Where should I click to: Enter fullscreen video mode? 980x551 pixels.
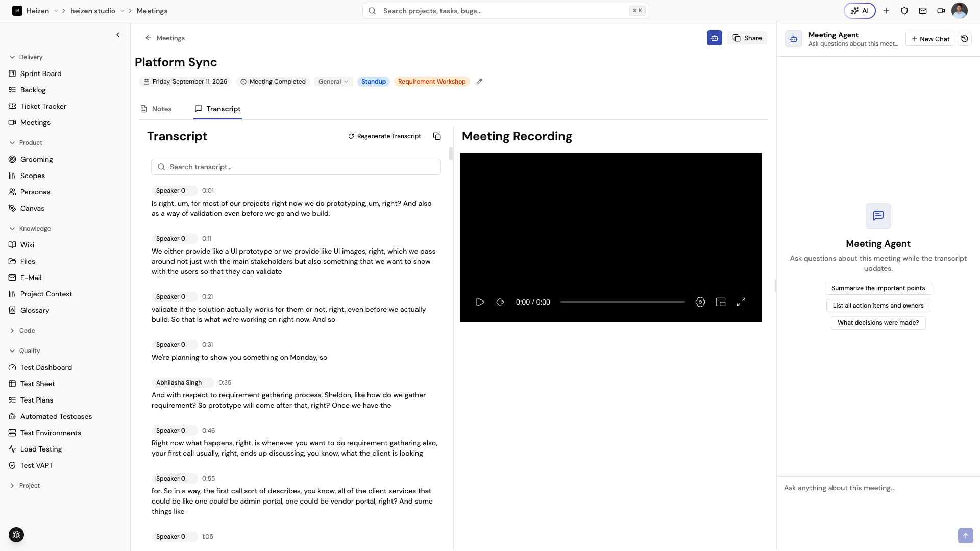tap(741, 302)
